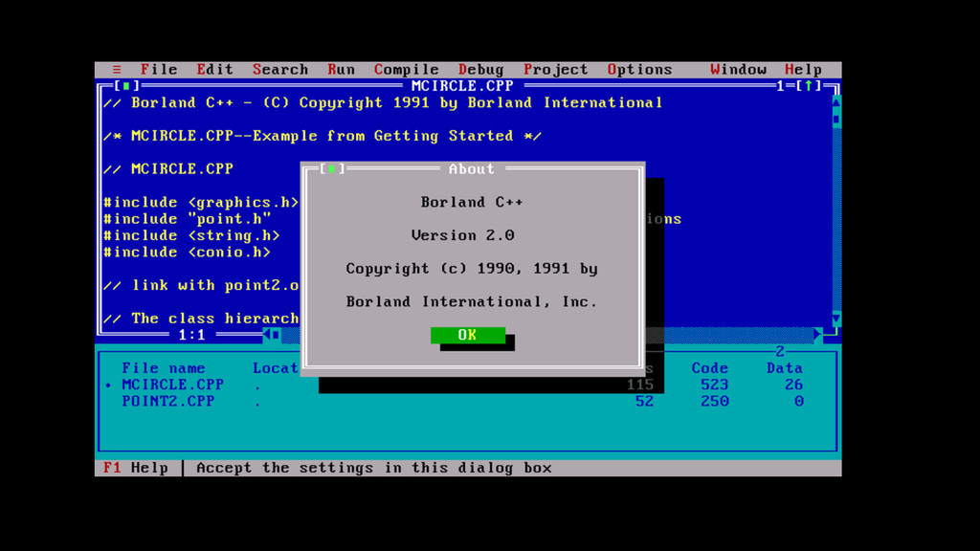Select MCIRCLE.CPP in the project file list

(x=173, y=385)
